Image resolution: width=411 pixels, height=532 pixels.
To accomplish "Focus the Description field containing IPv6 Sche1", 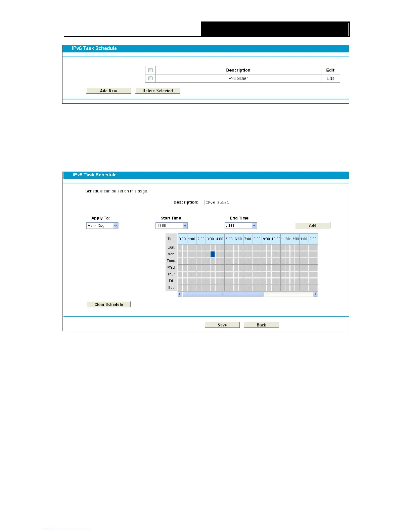I will 229,202.
